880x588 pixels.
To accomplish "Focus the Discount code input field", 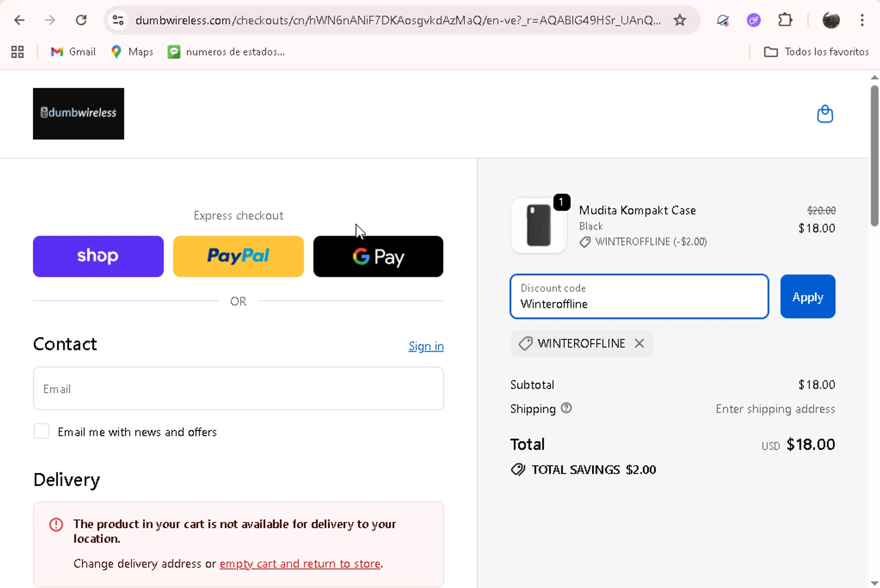I will (639, 297).
